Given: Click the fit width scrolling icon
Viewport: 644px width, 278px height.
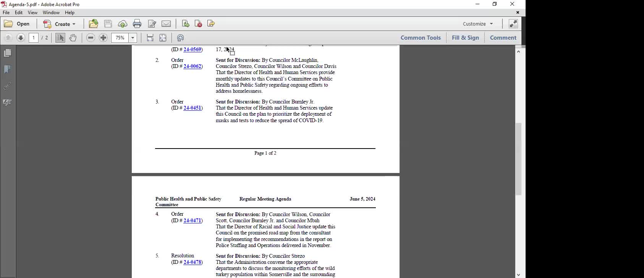Looking at the screenshot, I should 150,37.
